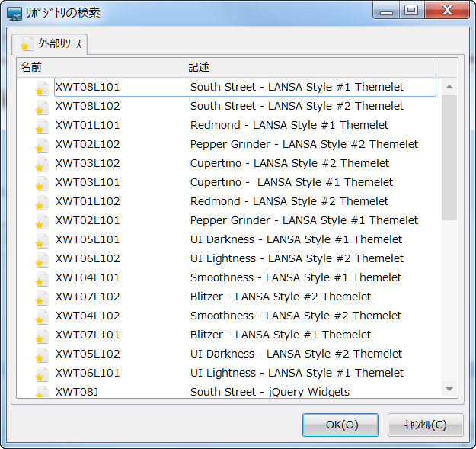Sort by the 名前 column header
Viewport: 476px width, 449px height.
(x=101, y=67)
